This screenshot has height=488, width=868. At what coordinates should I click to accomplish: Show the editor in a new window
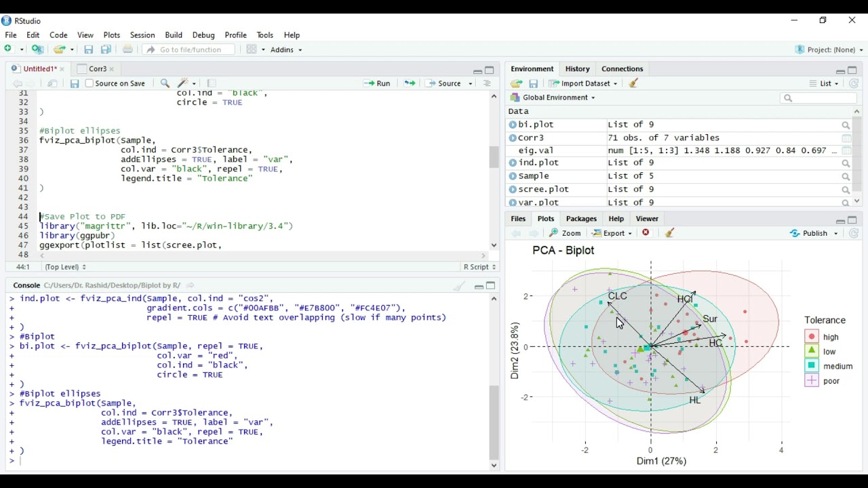click(x=52, y=83)
